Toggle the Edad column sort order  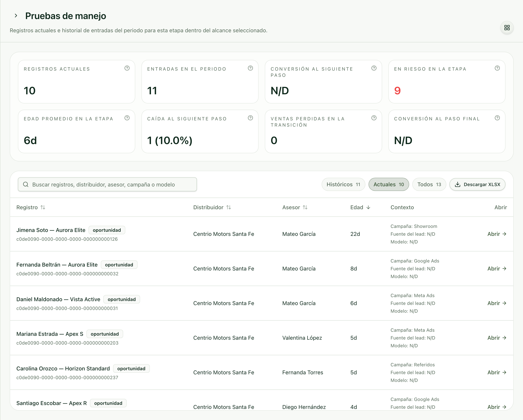(x=360, y=207)
